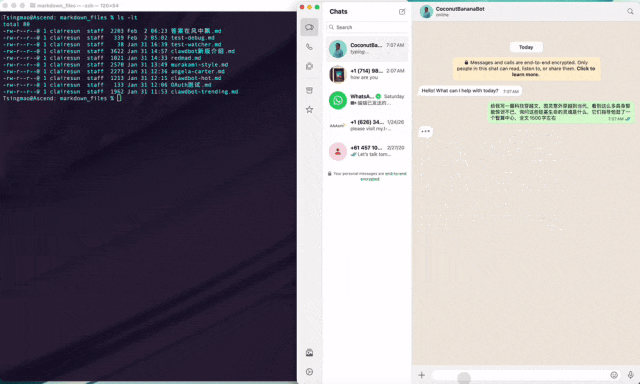Open Starred messages in WhatsApp sidebar

click(x=309, y=109)
